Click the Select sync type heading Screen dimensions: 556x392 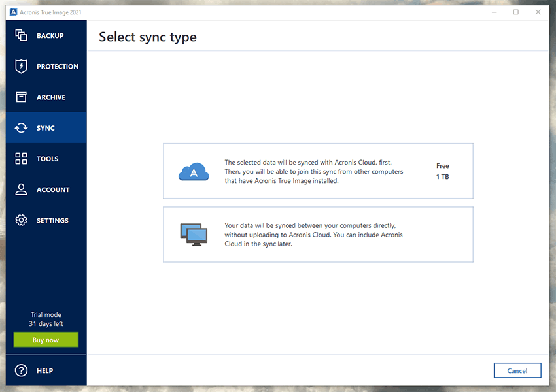(x=148, y=37)
